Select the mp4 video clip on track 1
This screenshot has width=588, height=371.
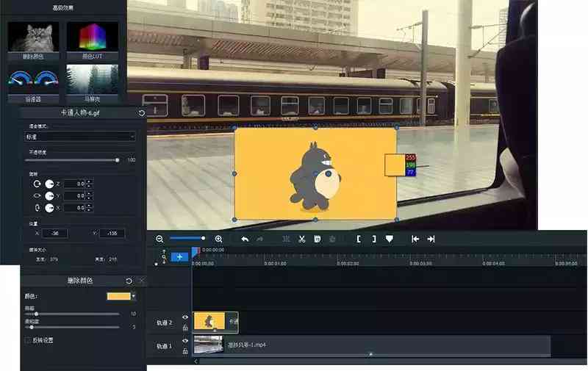(372, 345)
